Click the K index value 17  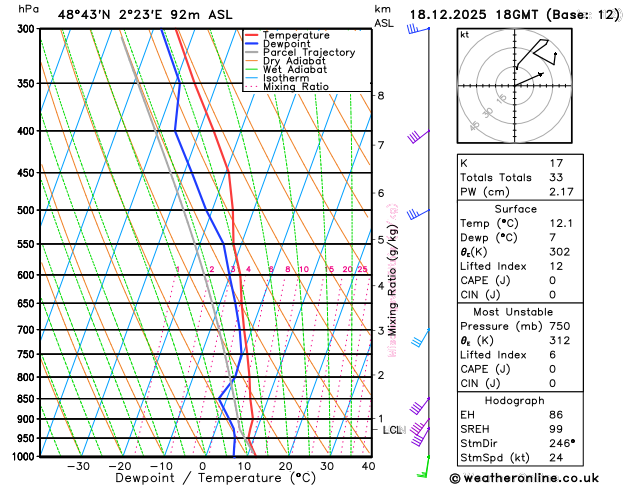[x=556, y=163]
